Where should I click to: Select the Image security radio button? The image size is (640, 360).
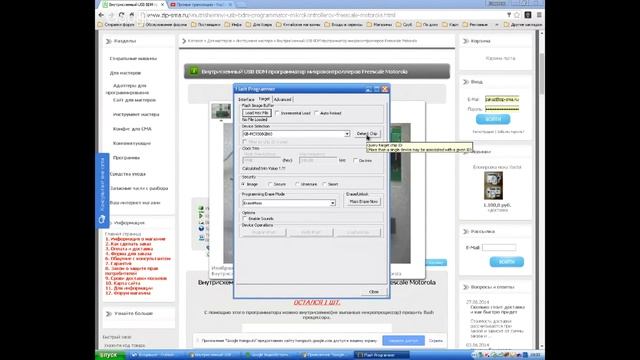pos(244,184)
